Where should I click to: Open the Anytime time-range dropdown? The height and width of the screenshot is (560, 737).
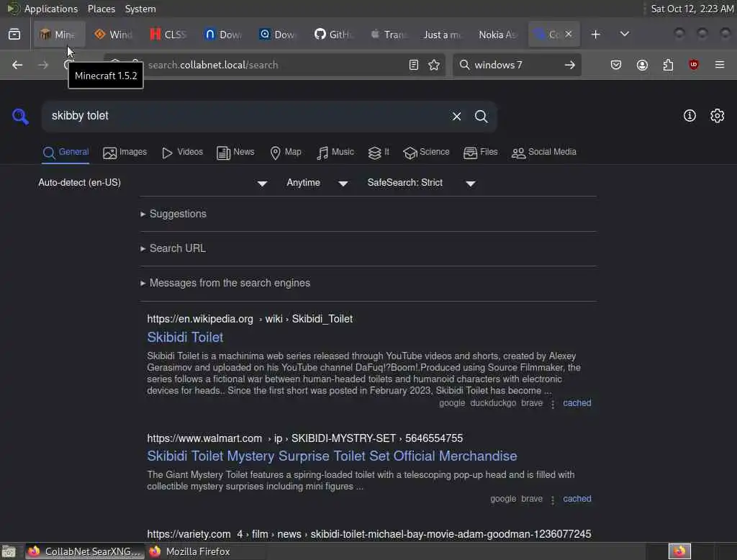coord(317,183)
